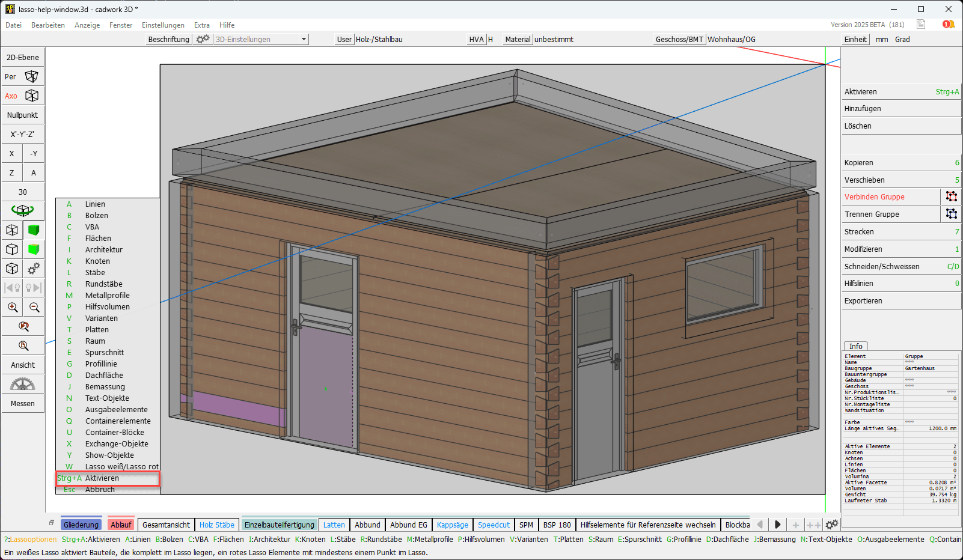
Task: Open the Kappsäge tab
Action: click(x=453, y=525)
